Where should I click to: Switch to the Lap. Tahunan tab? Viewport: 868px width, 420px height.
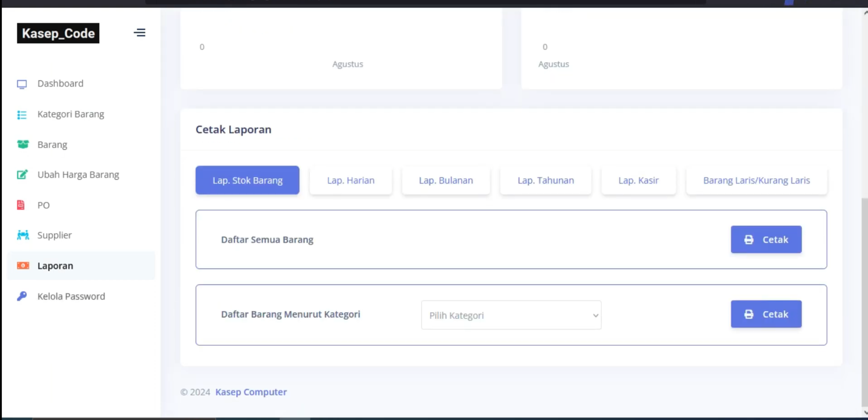(545, 180)
